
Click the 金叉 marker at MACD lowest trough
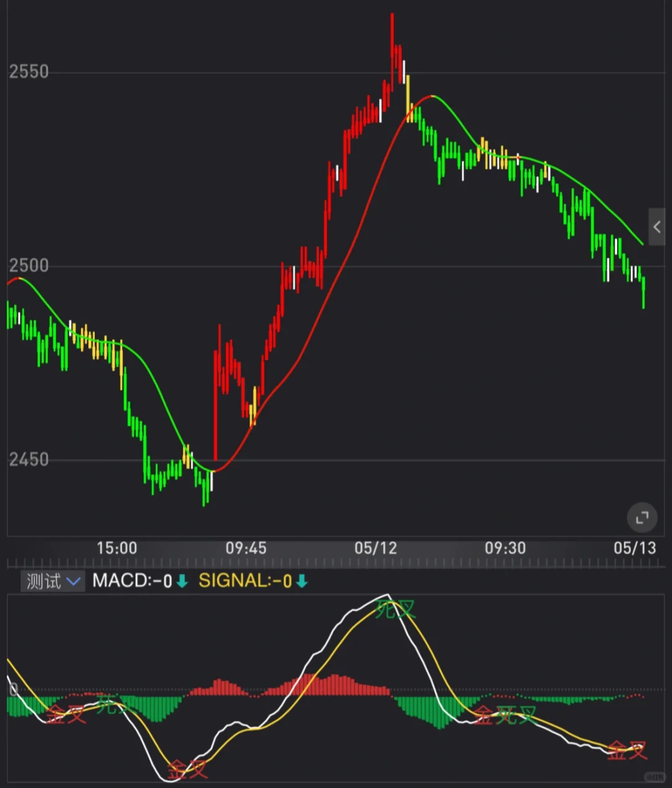[187, 769]
